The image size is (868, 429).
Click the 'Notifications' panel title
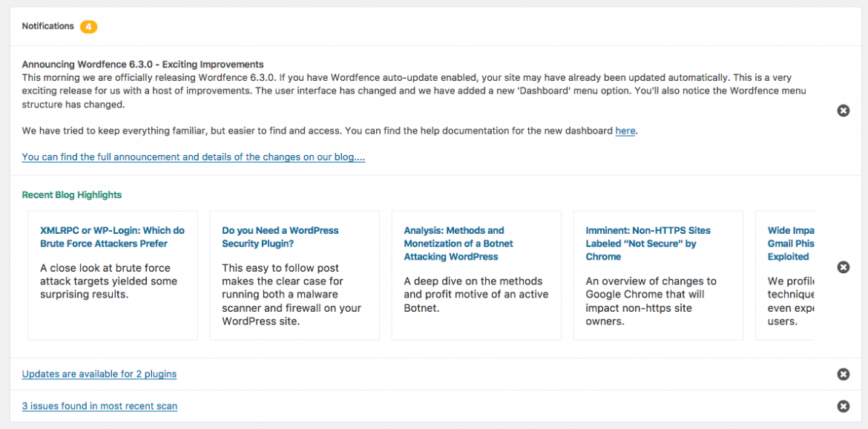point(47,27)
